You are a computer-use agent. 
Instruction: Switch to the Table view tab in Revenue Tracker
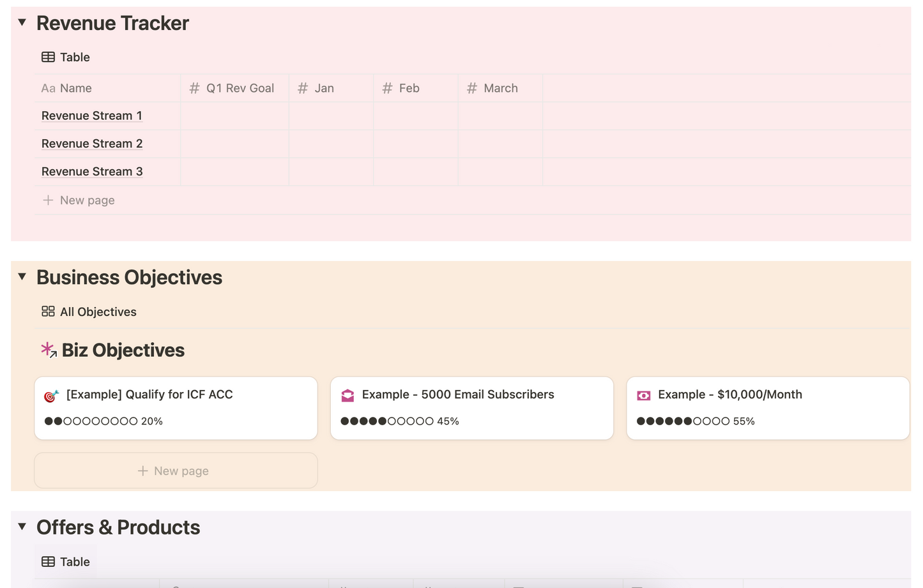click(x=74, y=57)
